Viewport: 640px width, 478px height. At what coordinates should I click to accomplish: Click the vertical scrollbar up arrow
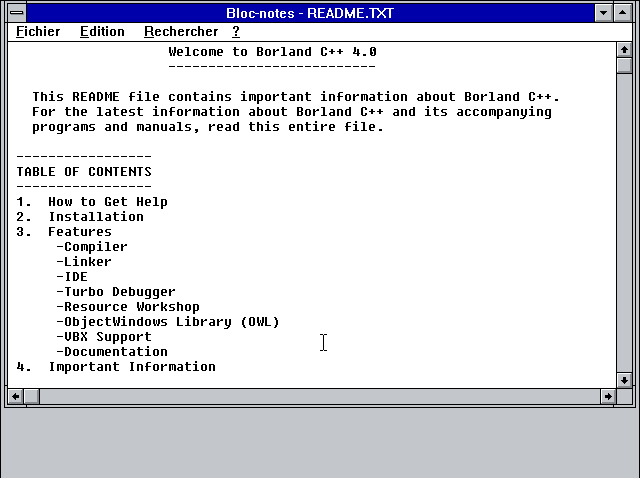624,49
